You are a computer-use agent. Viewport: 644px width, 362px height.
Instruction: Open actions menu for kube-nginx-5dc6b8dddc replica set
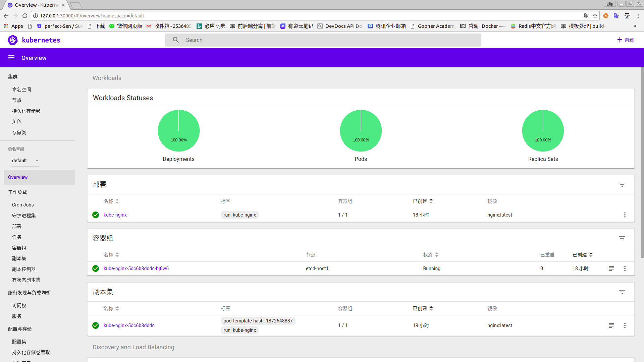625,325
